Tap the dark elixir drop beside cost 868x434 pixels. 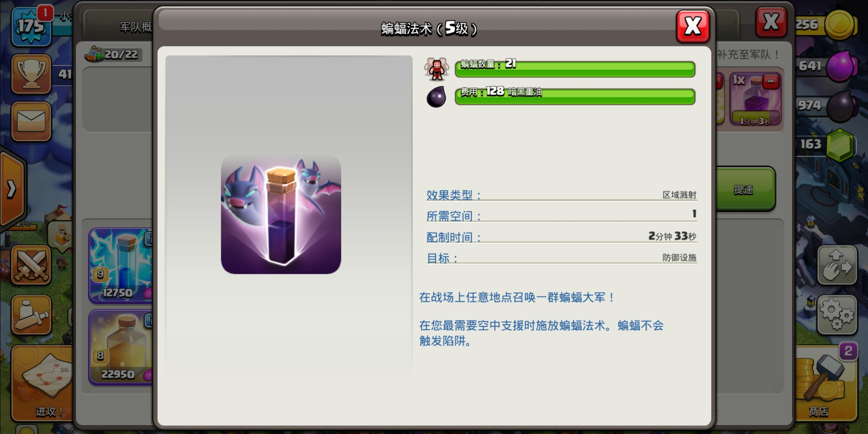[437, 96]
